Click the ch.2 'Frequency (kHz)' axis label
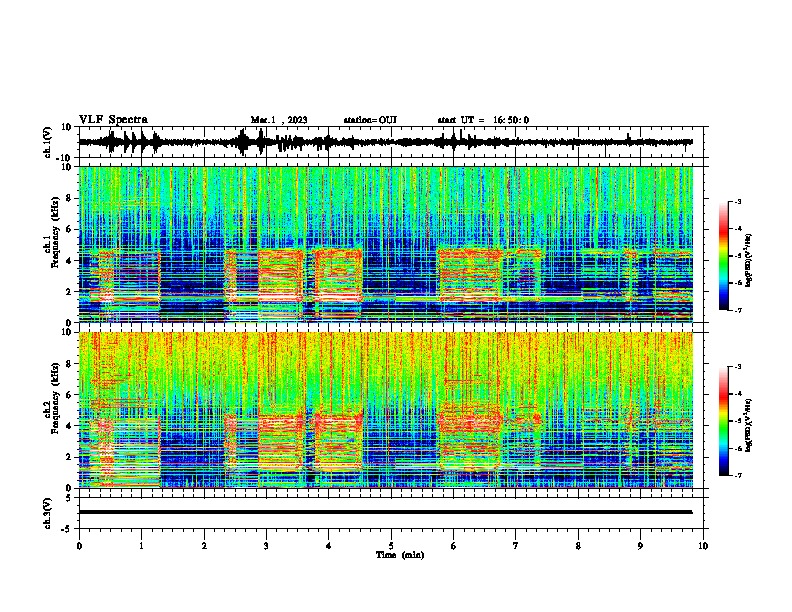The width and height of the screenshot is (792, 612). 55,398
